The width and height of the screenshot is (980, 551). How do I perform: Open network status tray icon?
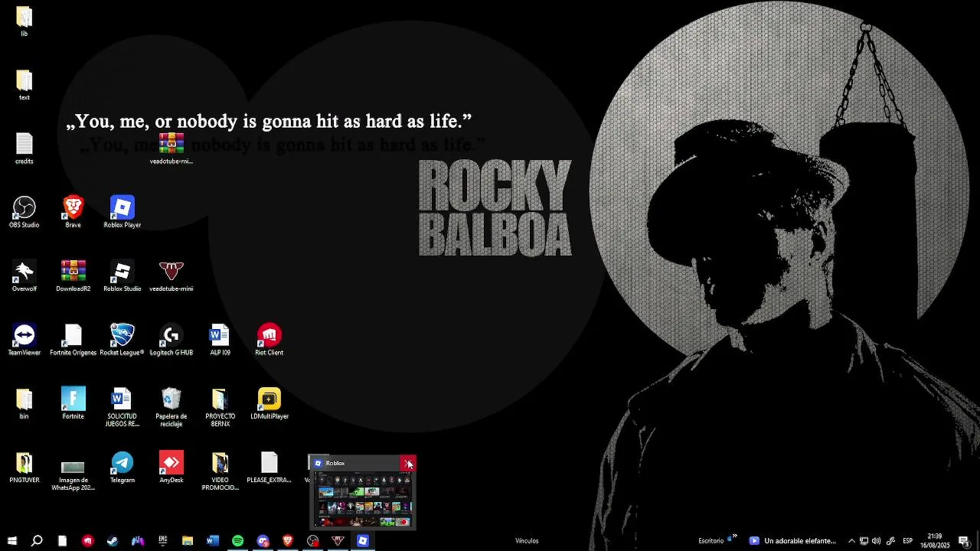pos(864,541)
